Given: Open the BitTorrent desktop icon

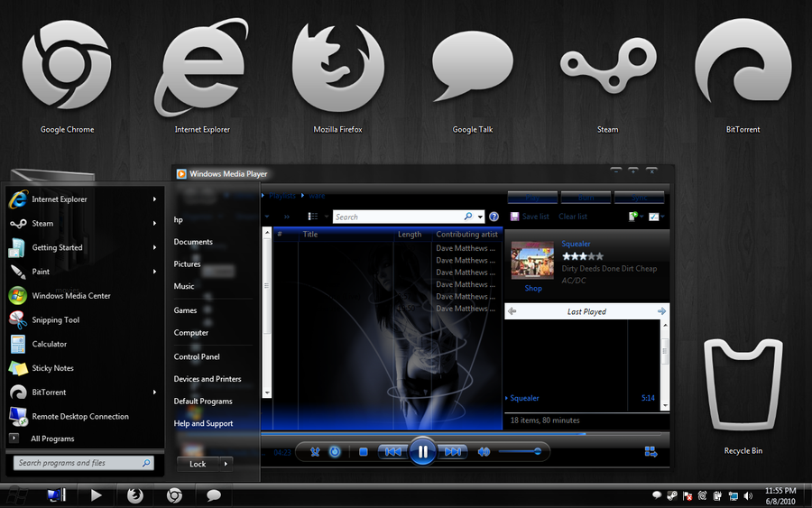Looking at the screenshot, I should click(x=743, y=77).
